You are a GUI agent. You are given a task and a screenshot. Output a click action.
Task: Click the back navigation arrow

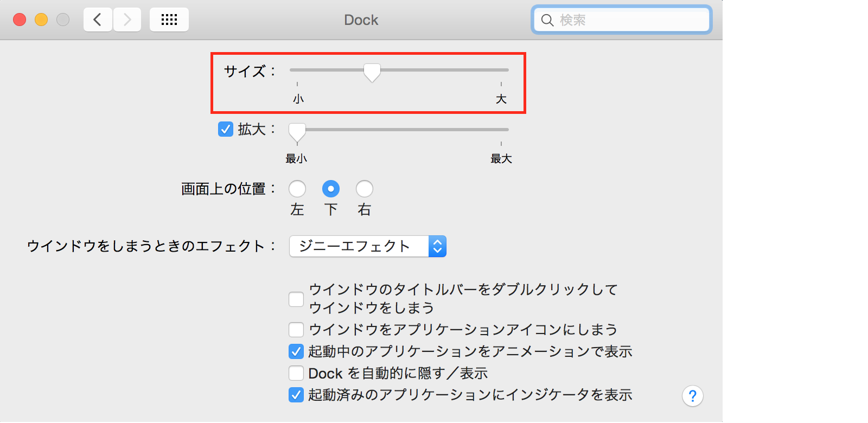point(98,20)
